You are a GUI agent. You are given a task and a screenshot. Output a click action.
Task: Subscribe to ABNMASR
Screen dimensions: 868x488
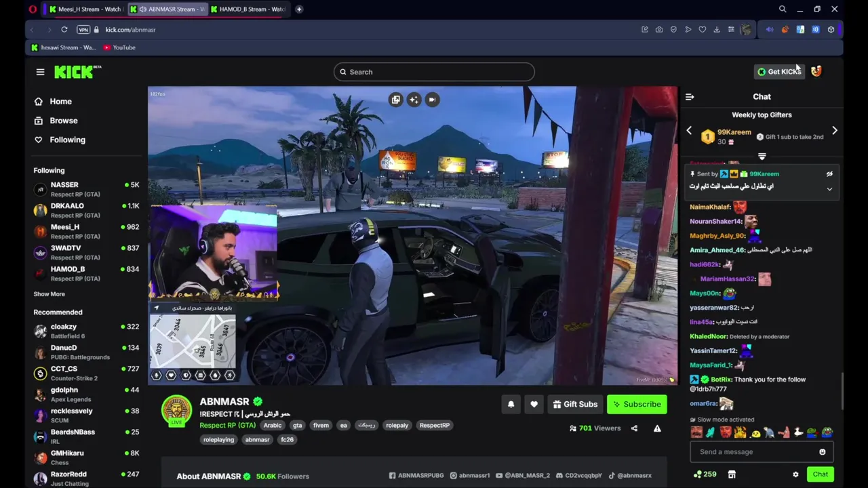click(x=637, y=404)
